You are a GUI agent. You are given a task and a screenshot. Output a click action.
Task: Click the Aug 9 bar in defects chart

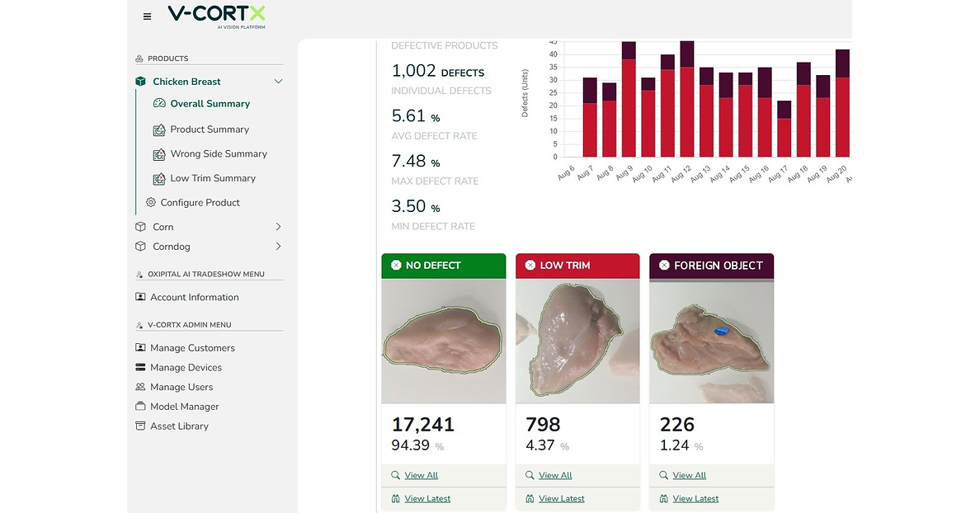click(x=629, y=99)
